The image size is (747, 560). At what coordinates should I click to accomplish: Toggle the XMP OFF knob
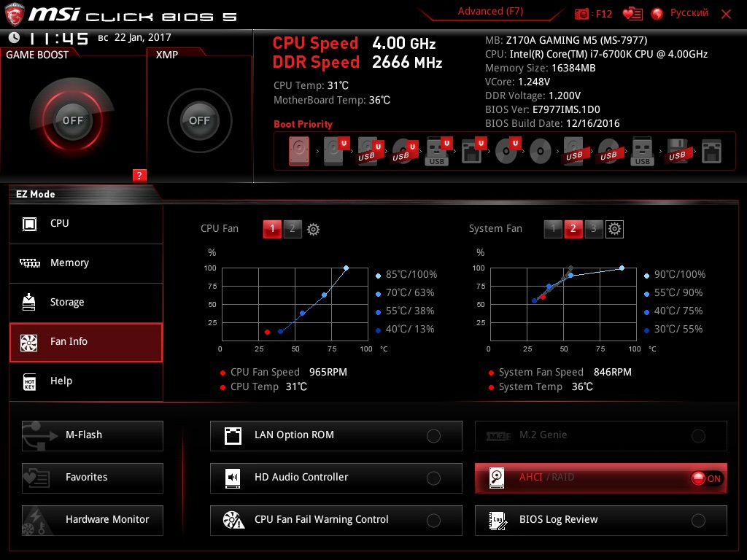click(x=199, y=120)
